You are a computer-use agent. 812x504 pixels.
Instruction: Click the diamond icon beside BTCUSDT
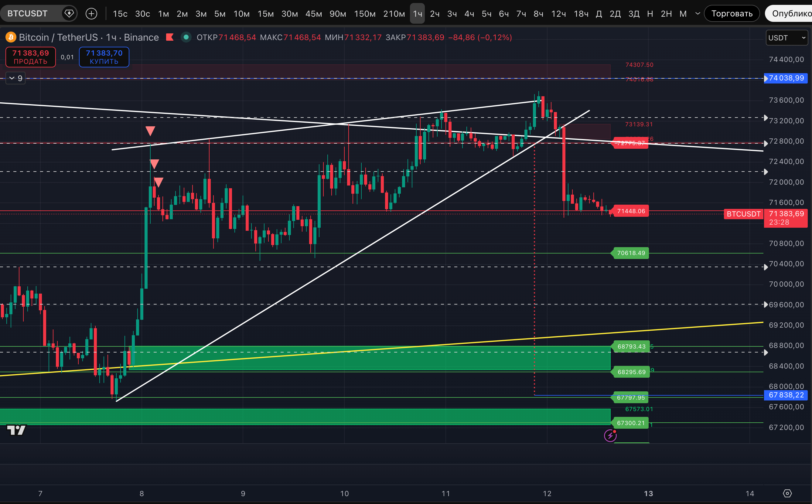click(69, 14)
